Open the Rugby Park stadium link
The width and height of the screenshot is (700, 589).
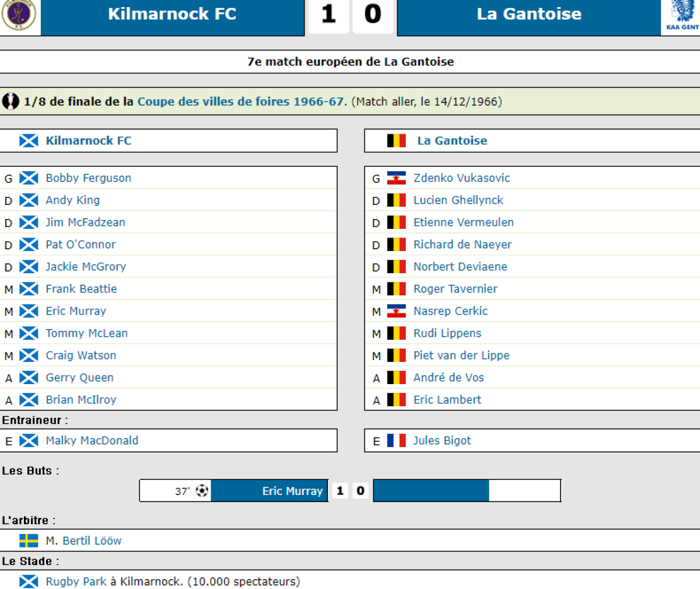[x=76, y=581]
